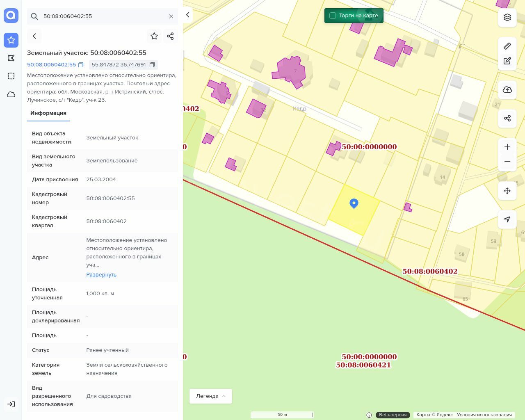Open the map layers panel

pos(507,17)
